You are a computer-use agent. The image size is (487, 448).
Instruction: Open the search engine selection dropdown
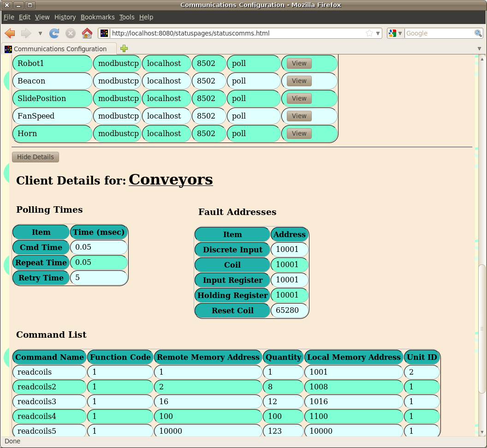[x=400, y=33]
